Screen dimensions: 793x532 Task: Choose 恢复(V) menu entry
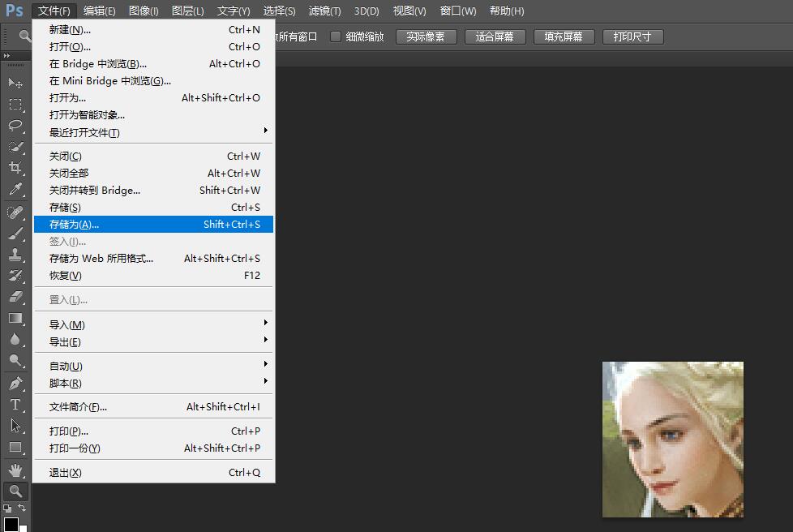(154, 276)
